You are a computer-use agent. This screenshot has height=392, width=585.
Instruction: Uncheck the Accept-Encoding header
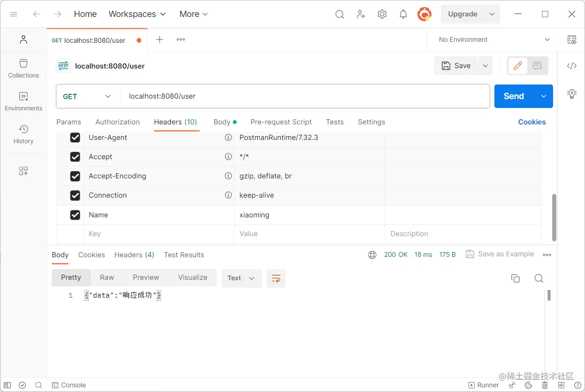tap(75, 176)
